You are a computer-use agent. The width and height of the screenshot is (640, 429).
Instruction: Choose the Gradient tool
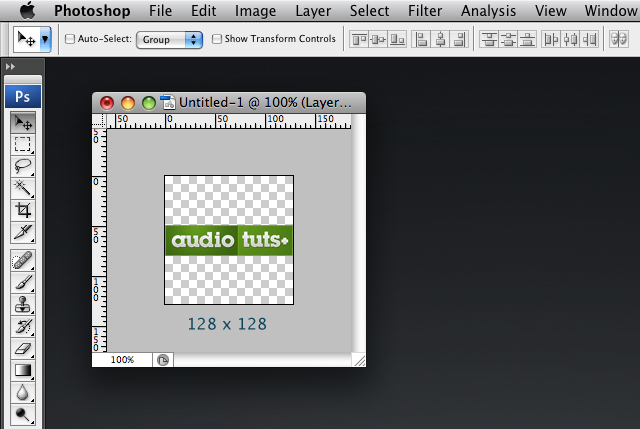pyautogui.click(x=23, y=371)
